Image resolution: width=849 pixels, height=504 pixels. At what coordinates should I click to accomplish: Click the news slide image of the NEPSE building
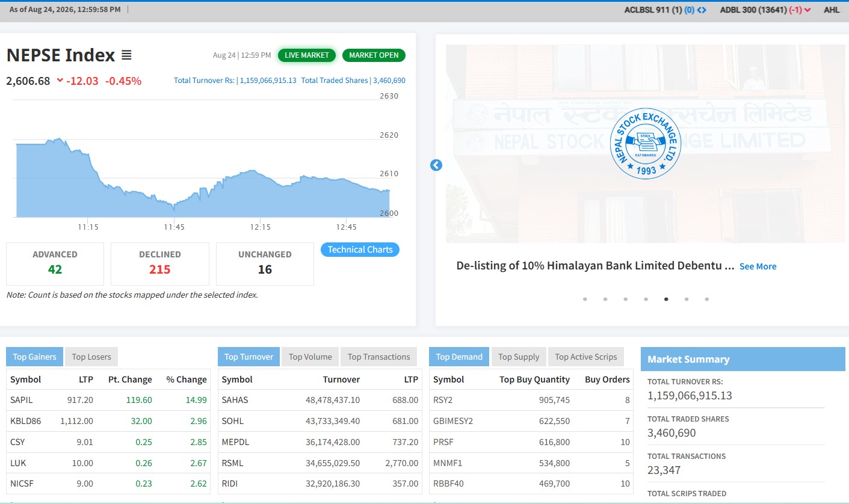click(x=645, y=144)
